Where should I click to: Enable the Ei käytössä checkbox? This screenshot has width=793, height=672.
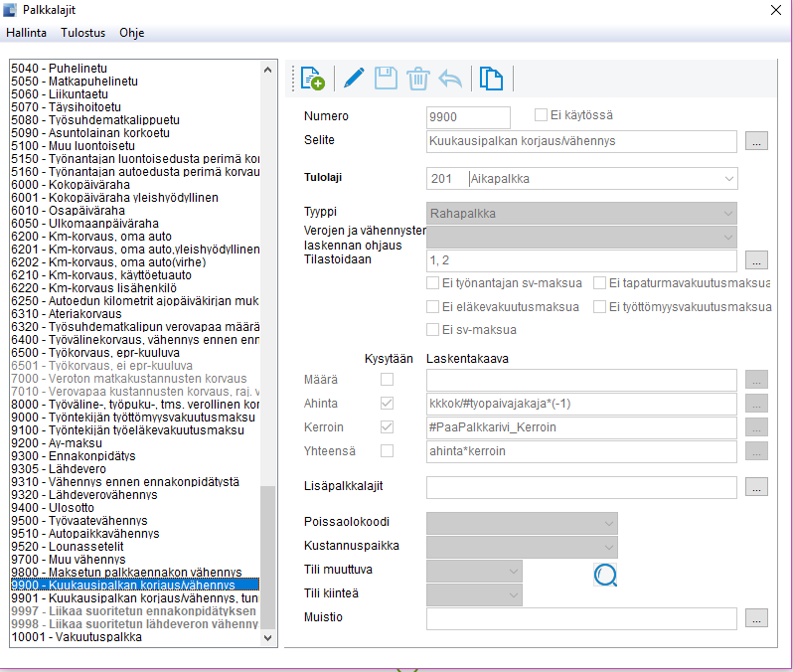541,115
